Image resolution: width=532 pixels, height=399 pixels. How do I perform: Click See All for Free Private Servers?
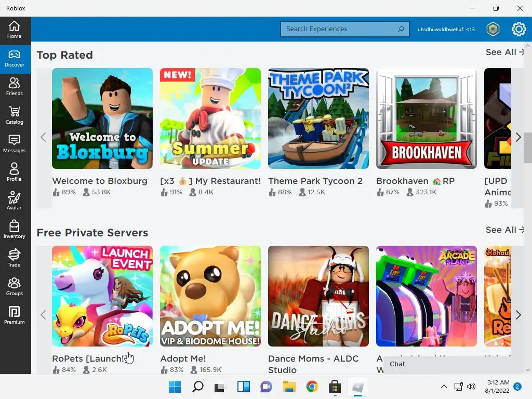(505, 230)
